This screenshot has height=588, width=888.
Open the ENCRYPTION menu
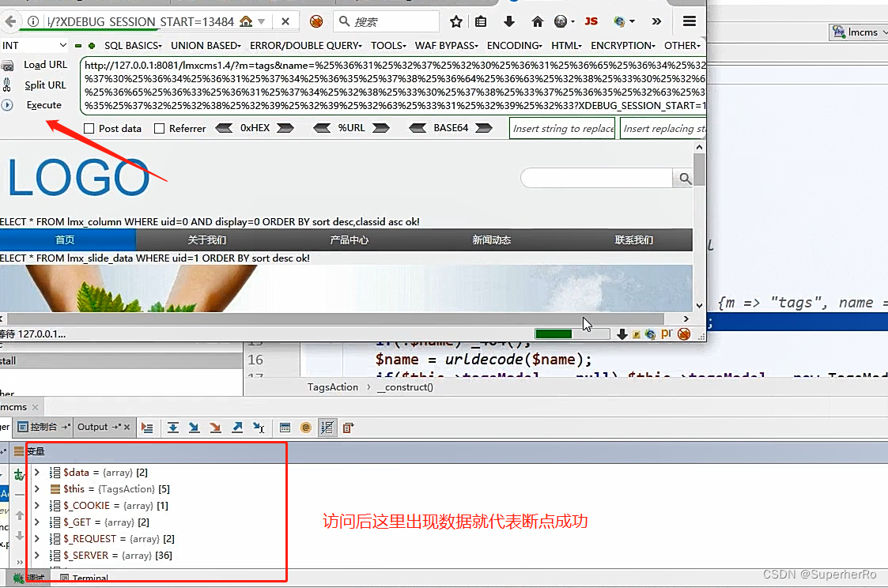tap(623, 45)
